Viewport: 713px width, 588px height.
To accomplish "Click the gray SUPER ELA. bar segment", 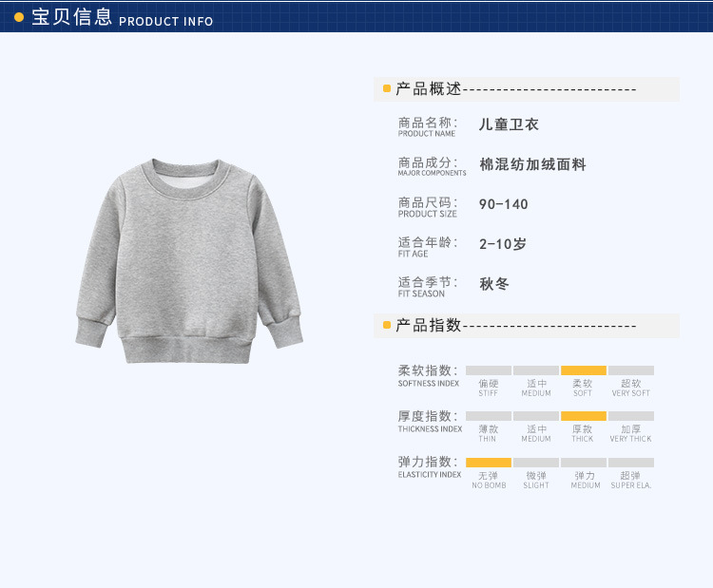I will click(x=631, y=463).
